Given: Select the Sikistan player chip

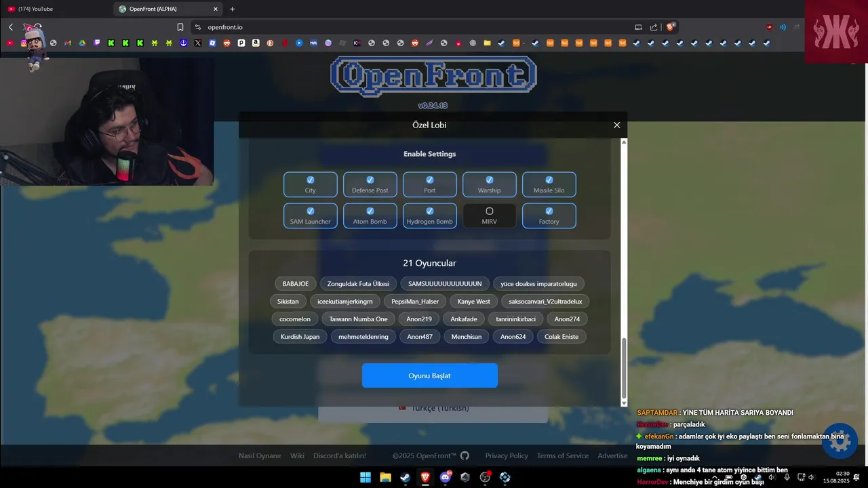Looking at the screenshot, I should [x=288, y=301].
